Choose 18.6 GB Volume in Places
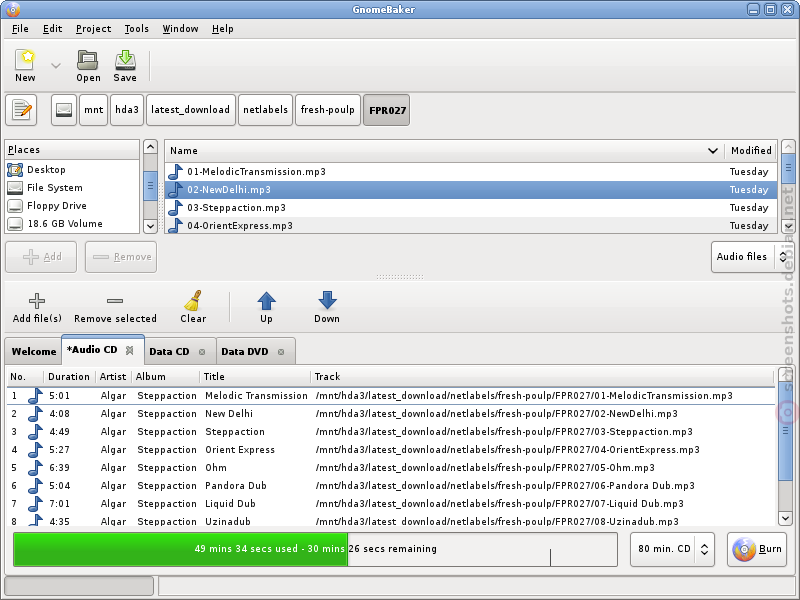Image resolution: width=800 pixels, height=600 pixels. coord(72,223)
